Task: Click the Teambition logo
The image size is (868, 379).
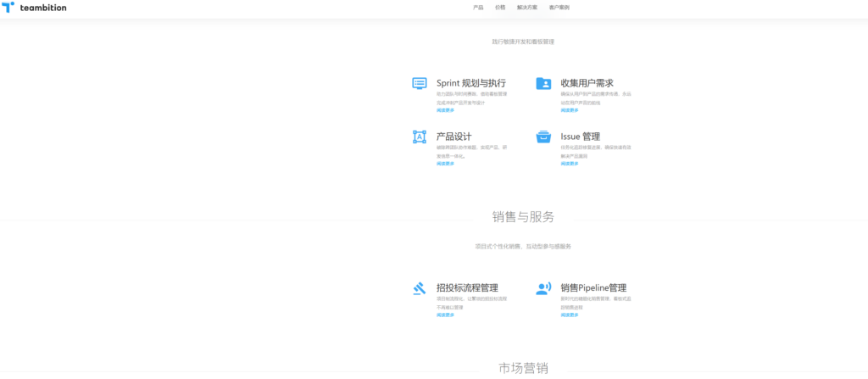Action: [35, 8]
